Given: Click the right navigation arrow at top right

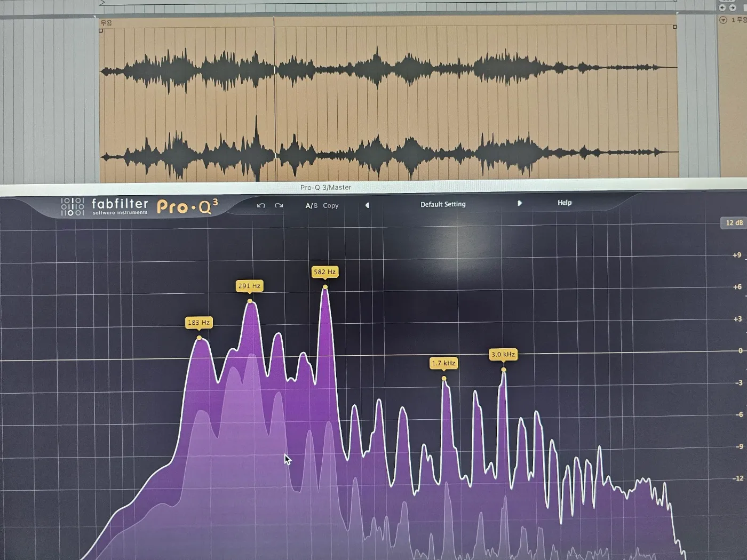Looking at the screenshot, I should (733, 7).
